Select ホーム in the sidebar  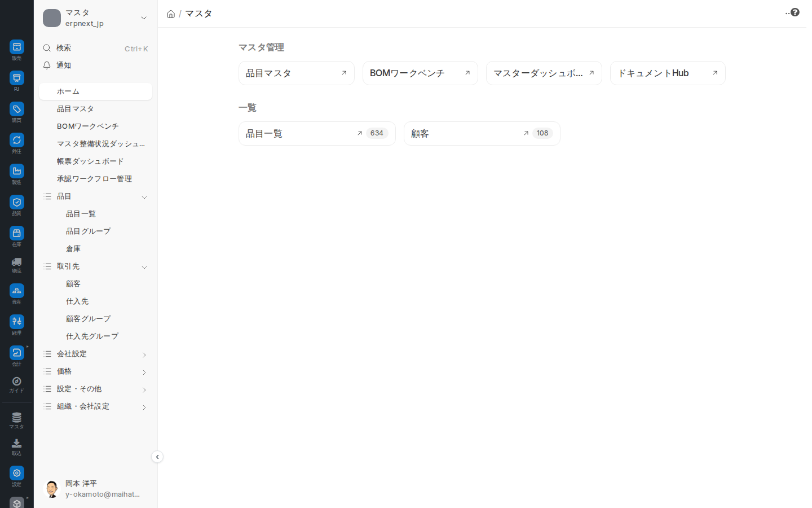(95, 91)
